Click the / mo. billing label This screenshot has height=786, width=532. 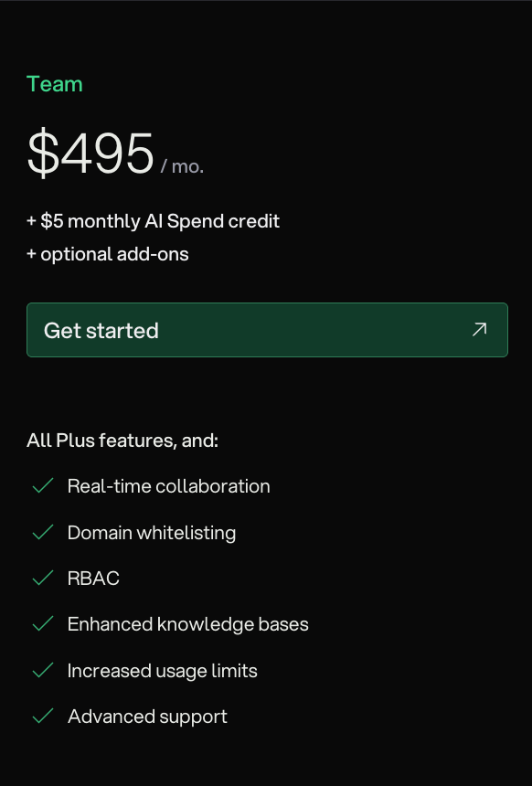182,166
